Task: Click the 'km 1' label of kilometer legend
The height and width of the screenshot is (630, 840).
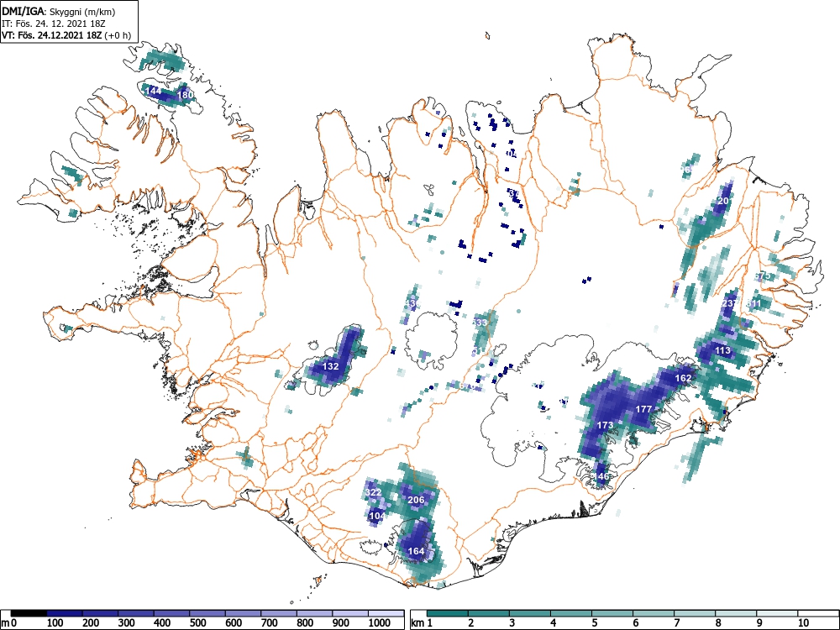Action: (423, 623)
